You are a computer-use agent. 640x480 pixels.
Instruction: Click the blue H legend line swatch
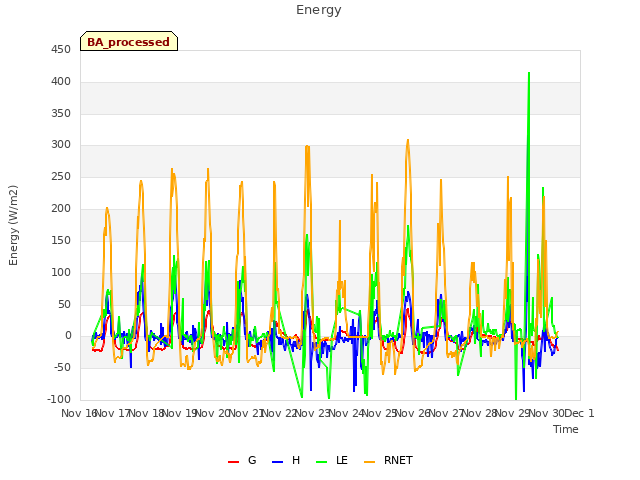coord(278,462)
